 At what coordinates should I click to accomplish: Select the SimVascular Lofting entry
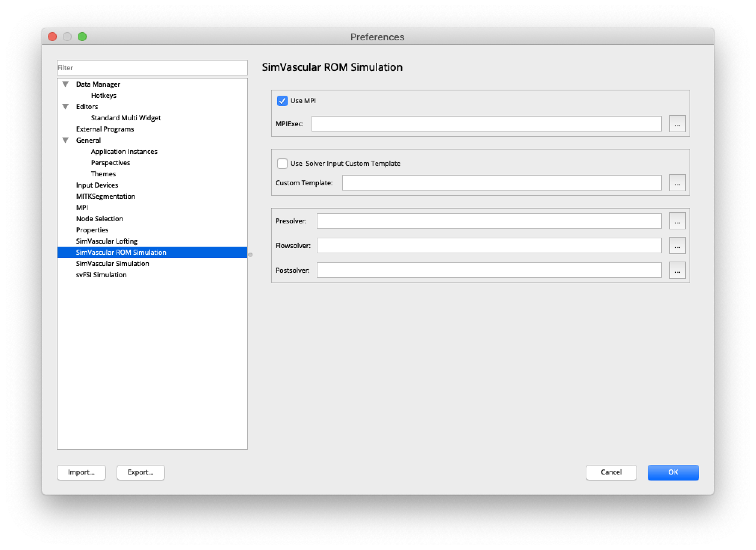pyautogui.click(x=106, y=241)
